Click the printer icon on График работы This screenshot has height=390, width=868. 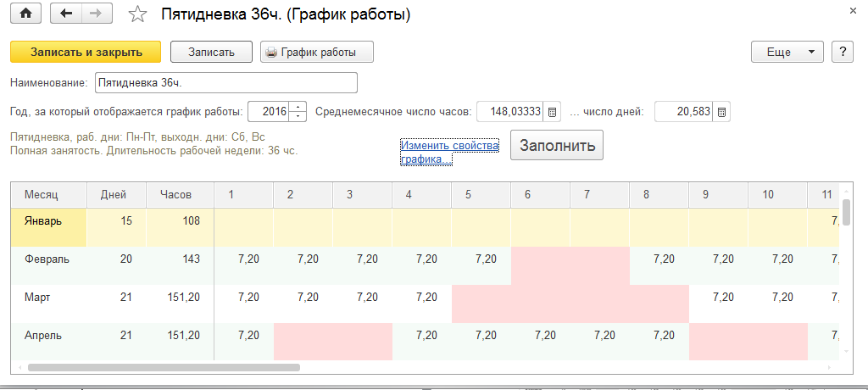[x=271, y=53]
